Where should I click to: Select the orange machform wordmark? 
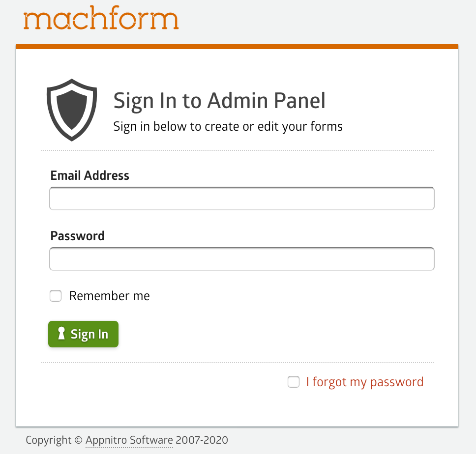tap(101, 19)
